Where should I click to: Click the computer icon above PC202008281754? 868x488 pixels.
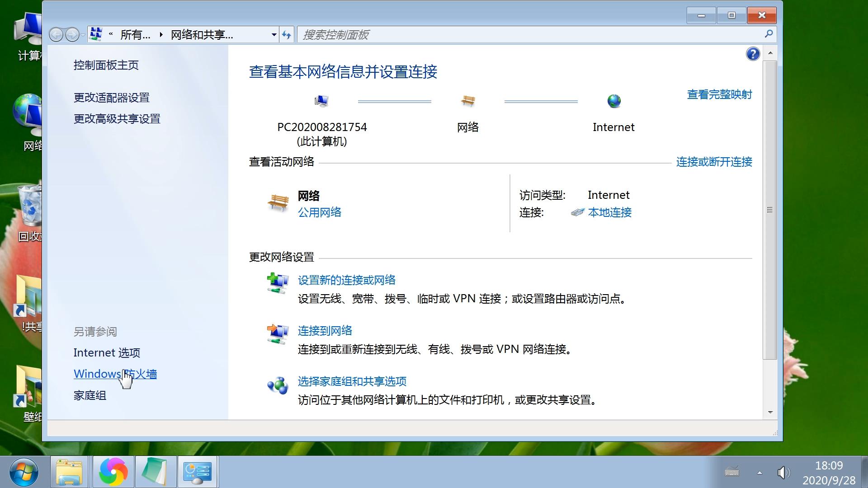(321, 100)
